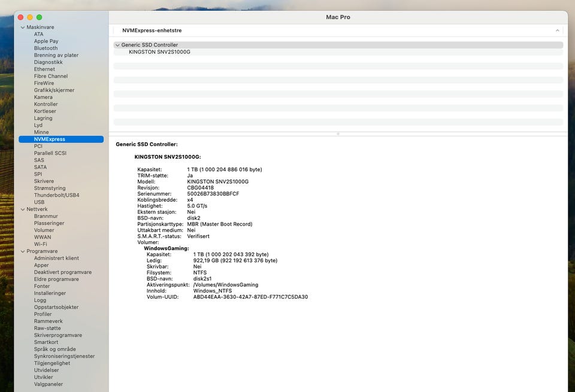Show Bluetooth hardware info
575x392 pixels.
pos(46,48)
